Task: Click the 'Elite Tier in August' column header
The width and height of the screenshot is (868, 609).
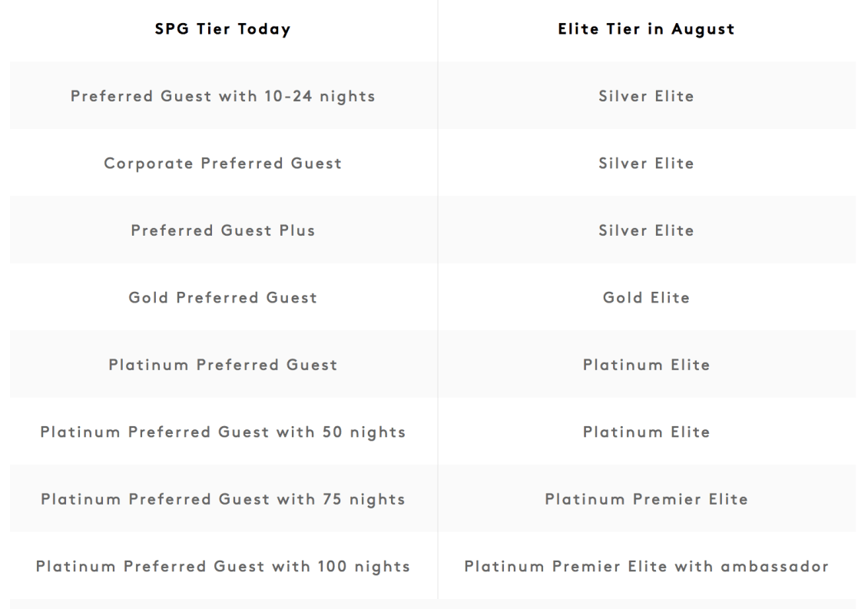Action: 646,29
